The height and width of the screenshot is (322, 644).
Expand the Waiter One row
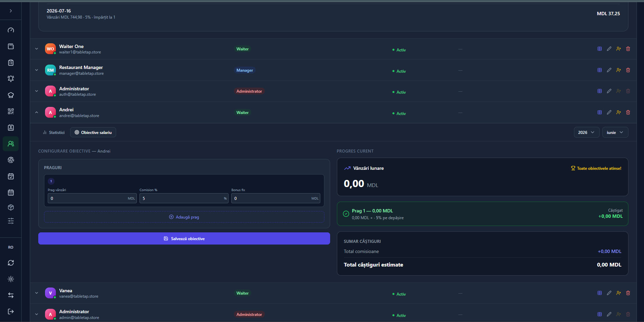37,49
